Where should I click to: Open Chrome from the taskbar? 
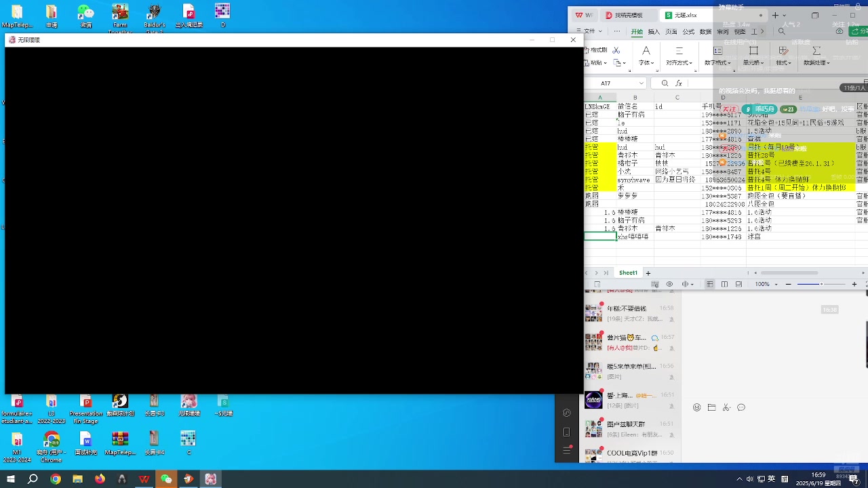(56, 479)
